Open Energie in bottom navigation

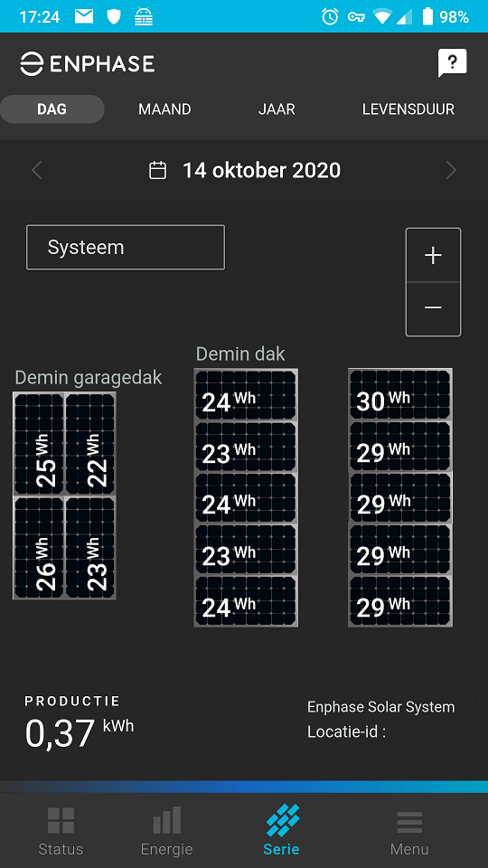(x=166, y=832)
